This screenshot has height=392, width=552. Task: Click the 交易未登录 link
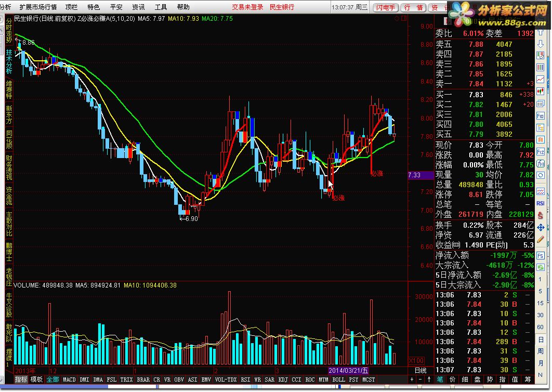pos(247,7)
